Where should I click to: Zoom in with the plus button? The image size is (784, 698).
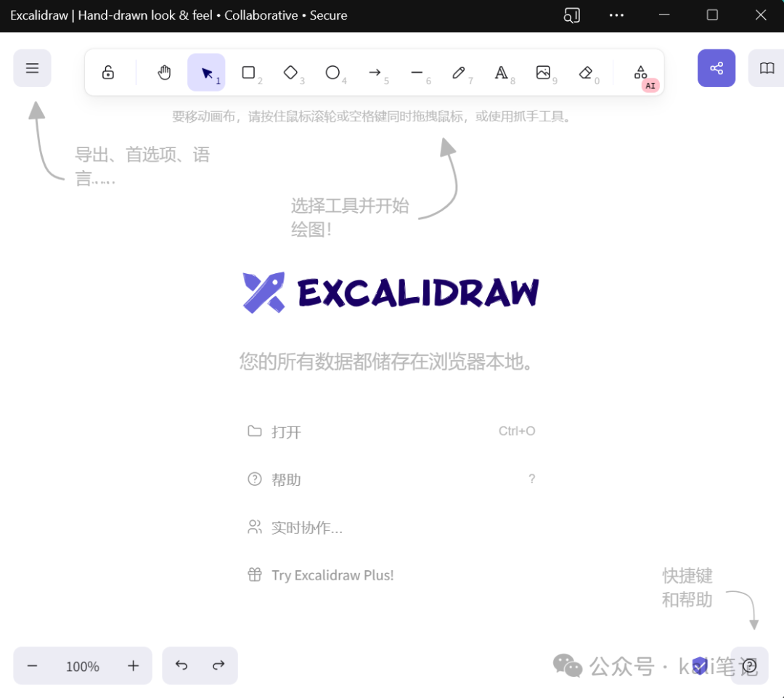(x=133, y=666)
